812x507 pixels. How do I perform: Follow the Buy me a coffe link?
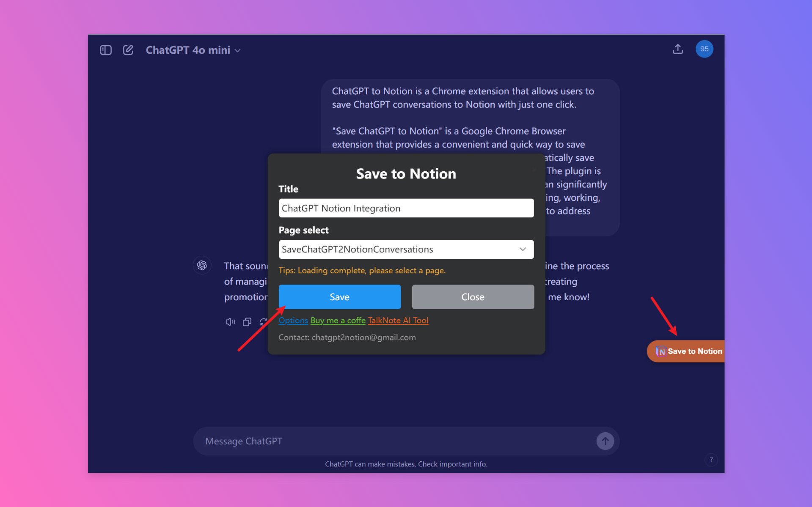(338, 321)
